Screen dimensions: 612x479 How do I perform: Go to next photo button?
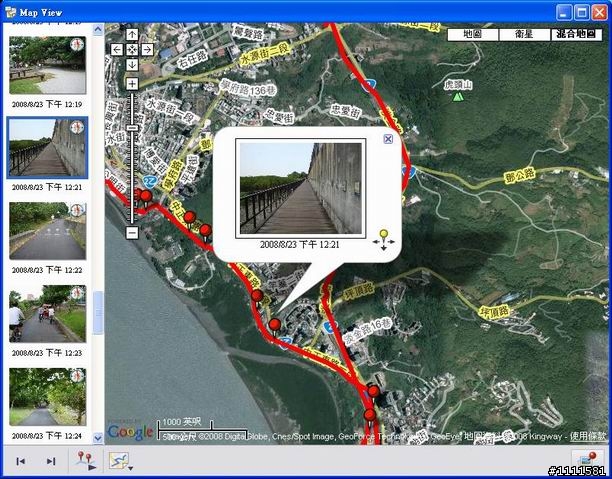point(51,461)
